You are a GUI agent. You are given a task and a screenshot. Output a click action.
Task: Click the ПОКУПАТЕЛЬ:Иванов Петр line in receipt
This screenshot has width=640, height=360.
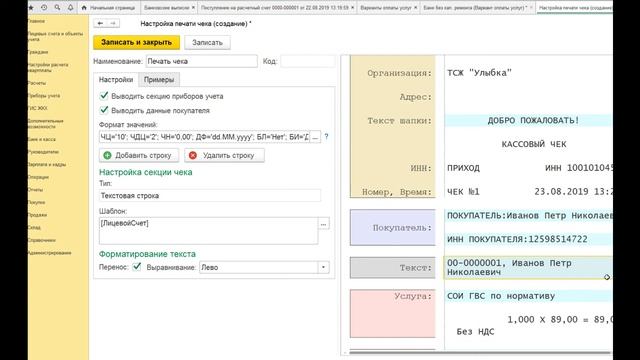tap(529, 216)
